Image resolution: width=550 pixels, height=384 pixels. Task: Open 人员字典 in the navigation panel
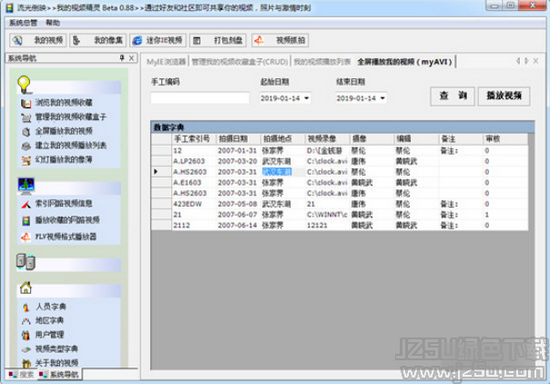click(51, 306)
